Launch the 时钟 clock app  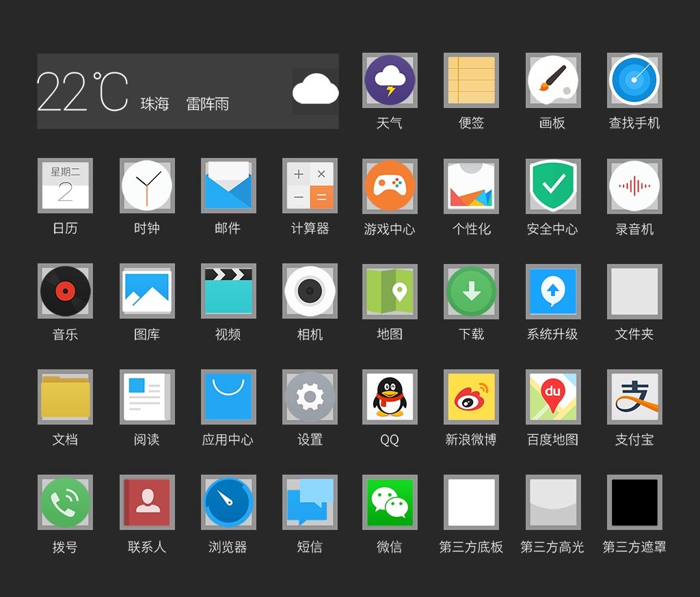point(146,185)
